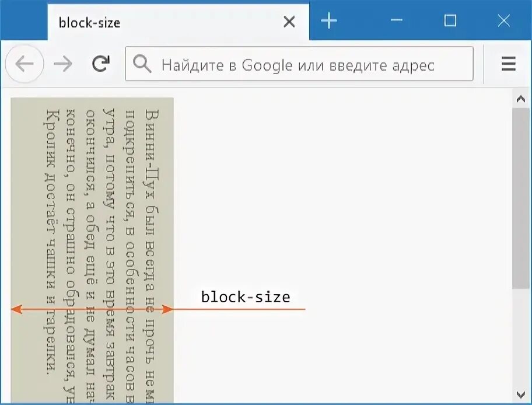Click the scrollbar up arrow

click(521, 99)
